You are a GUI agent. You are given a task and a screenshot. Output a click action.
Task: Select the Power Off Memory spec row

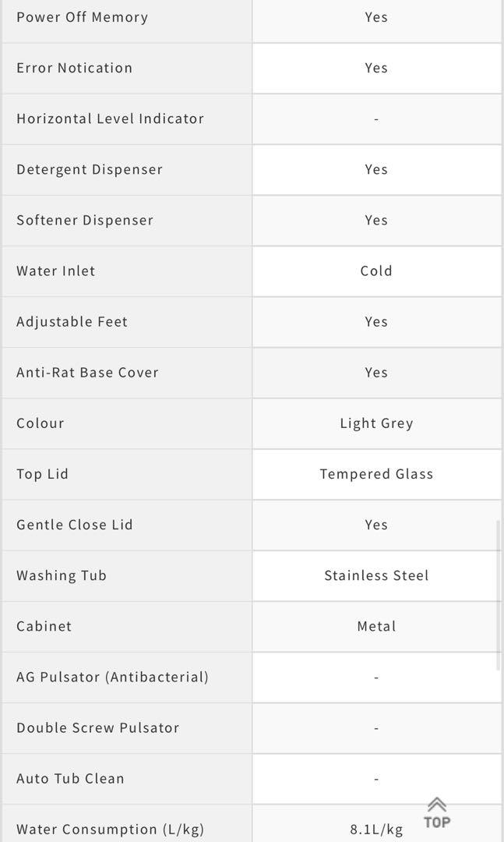pos(82,17)
